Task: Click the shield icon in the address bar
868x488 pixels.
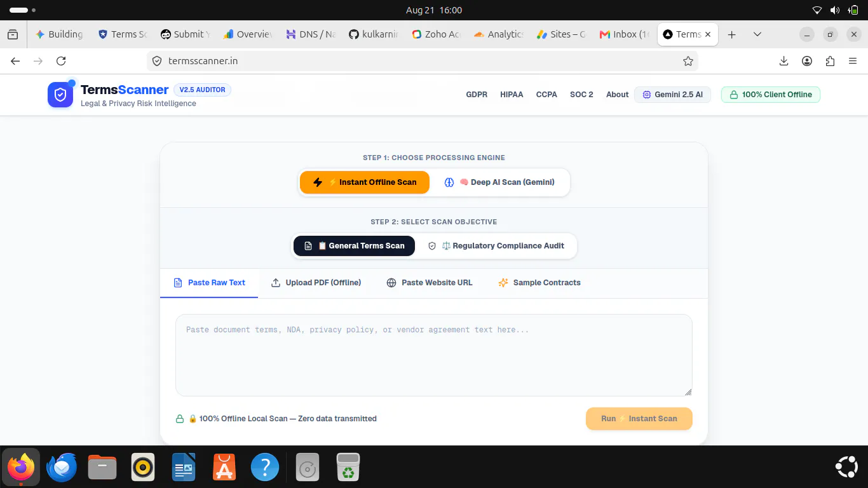Action: click(x=157, y=61)
